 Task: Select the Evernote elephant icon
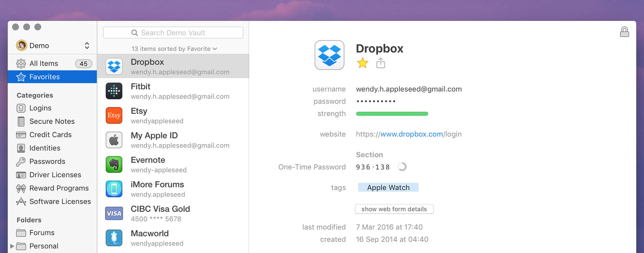click(x=114, y=164)
